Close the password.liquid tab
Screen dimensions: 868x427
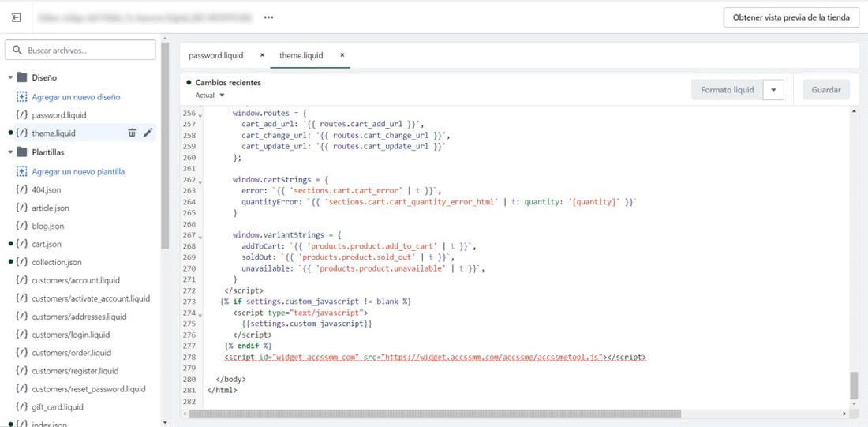[x=263, y=55]
